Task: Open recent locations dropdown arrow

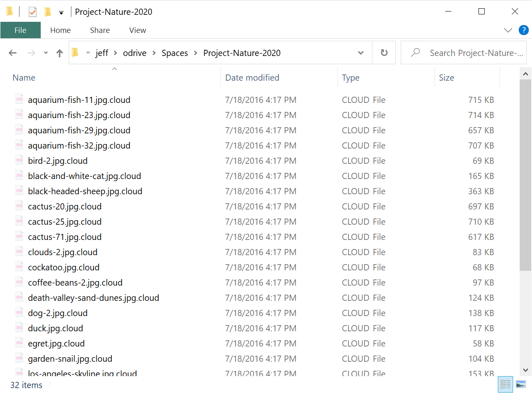Action: [x=46, y=53]
